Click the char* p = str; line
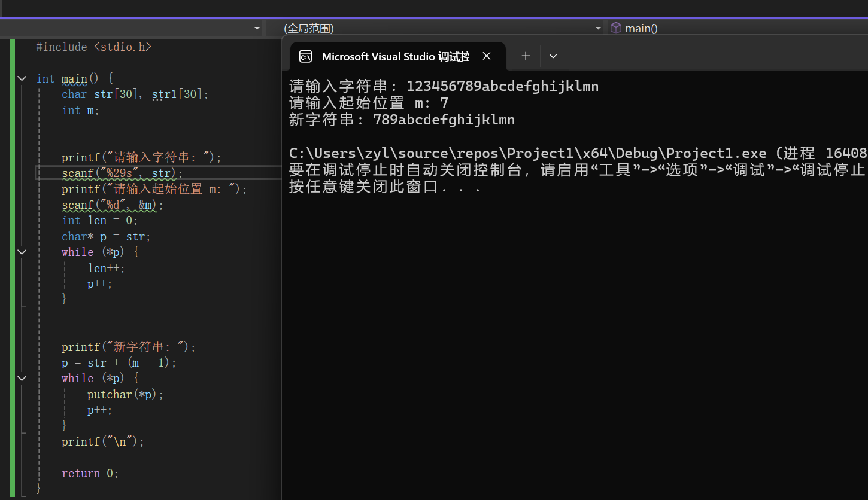Viewport: 868px width, 500px height. (106, 236)
